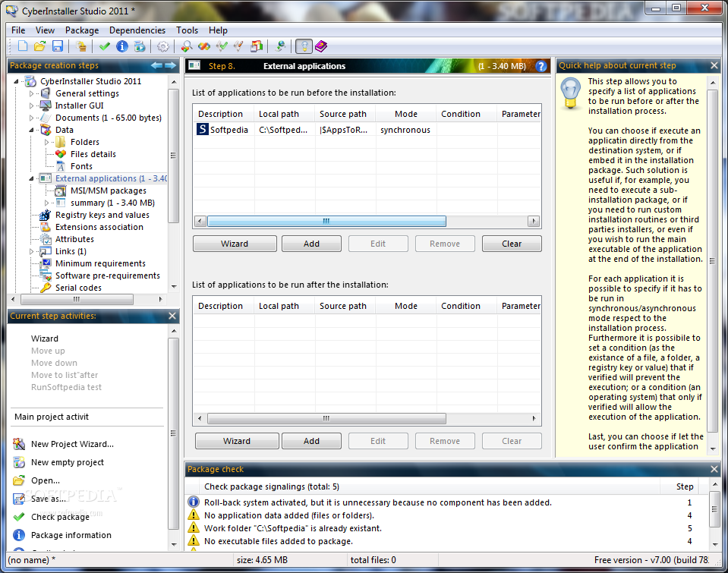Open the View menu
Image resolution: width=728 pixels, height=573 pixels.
click(45, 30)
